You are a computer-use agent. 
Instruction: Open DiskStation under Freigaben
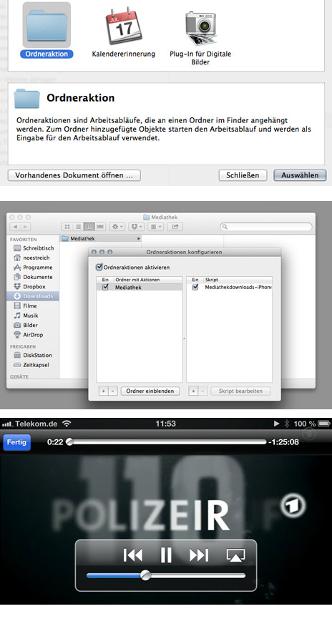pos(33,355)
